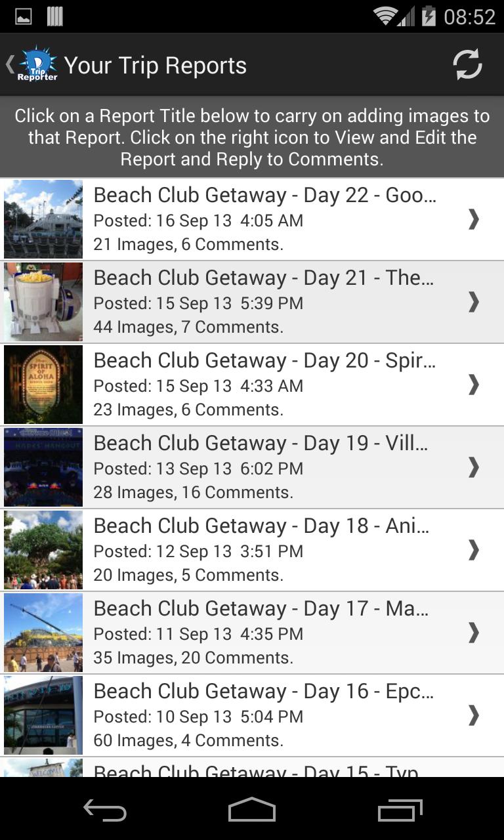Tap the Day 18 tree thumbnail
Viewport: 504px width, 840px height.
(43, 550)
